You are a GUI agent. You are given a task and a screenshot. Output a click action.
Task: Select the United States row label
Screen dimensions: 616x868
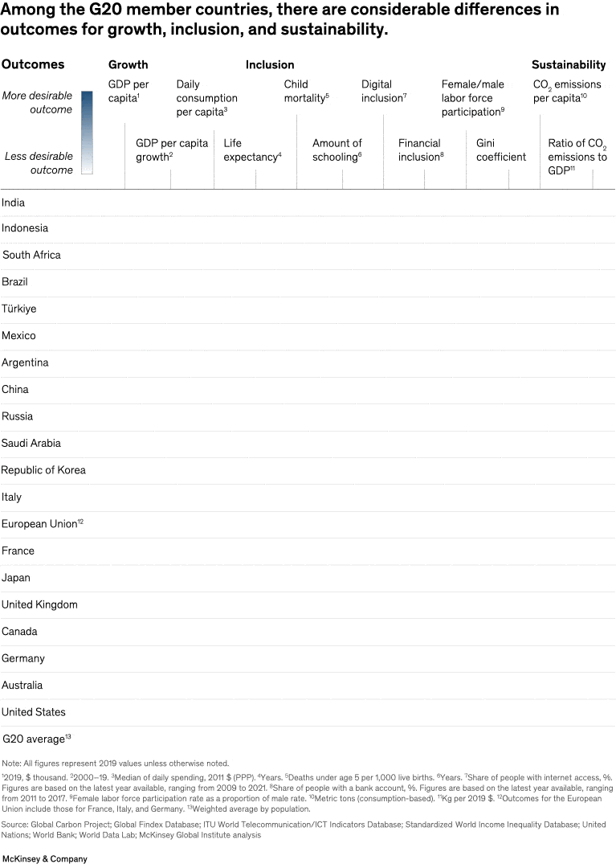pyautogui.click(x=34, y=712)
